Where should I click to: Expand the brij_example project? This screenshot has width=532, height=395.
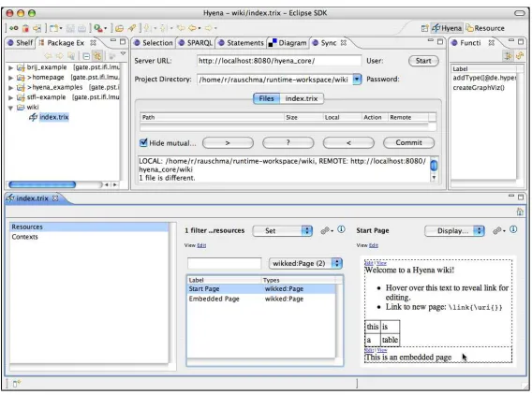[11, 67]
